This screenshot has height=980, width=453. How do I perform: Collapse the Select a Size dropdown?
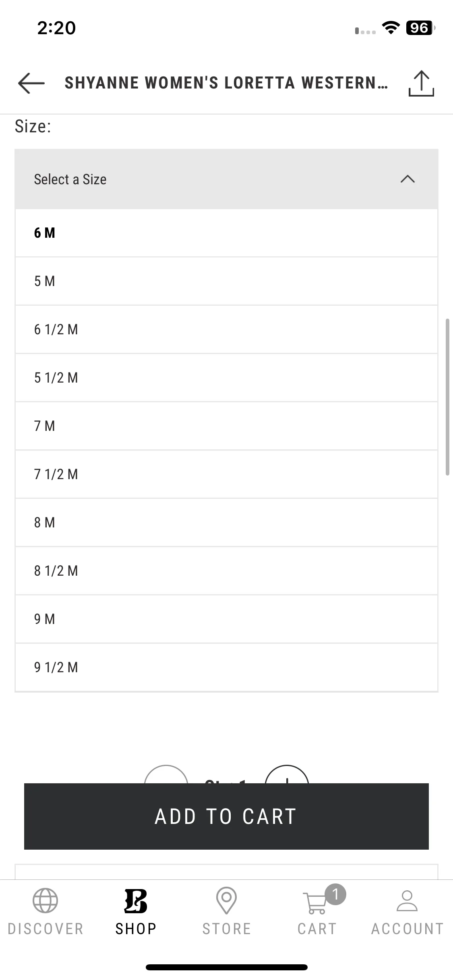(226, 179)
